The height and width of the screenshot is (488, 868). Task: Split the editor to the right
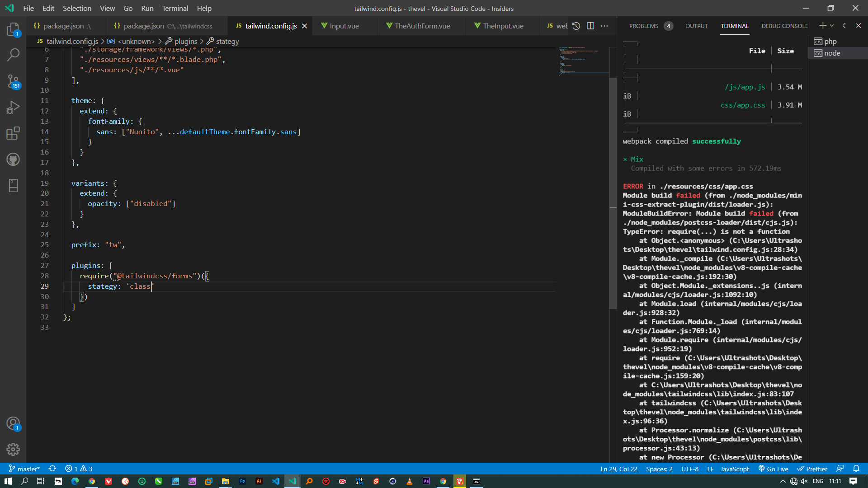coord(590,26)
